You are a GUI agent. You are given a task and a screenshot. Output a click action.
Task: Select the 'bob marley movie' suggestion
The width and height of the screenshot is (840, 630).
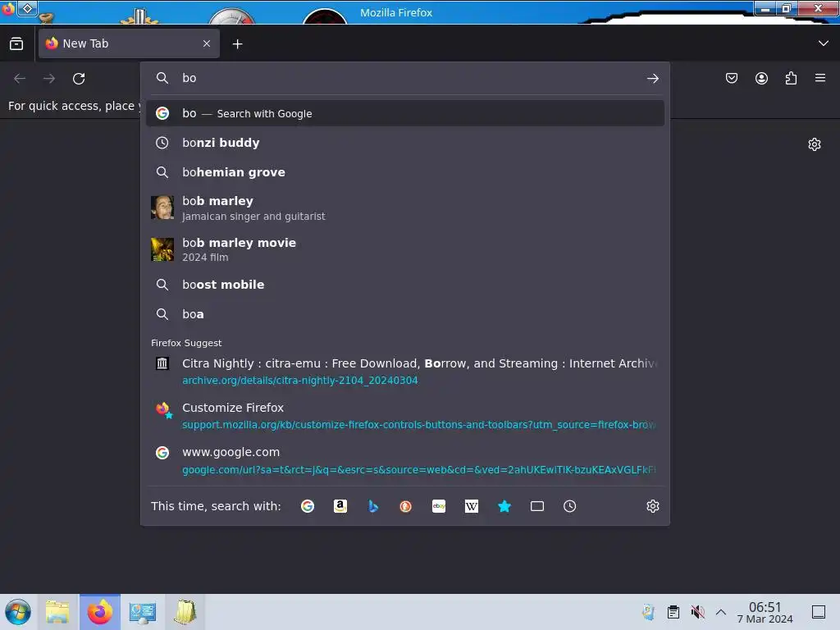click(404, 249)
